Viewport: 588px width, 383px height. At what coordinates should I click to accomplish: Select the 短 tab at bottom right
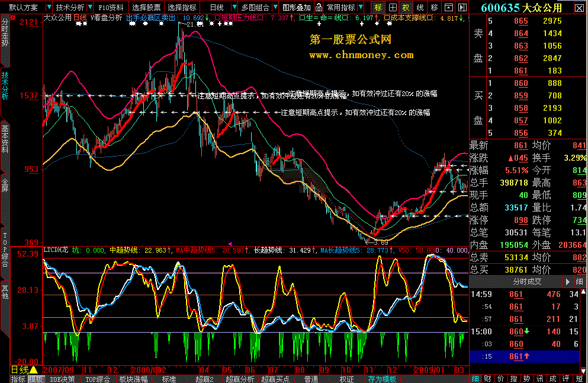[x=579, y=378]
